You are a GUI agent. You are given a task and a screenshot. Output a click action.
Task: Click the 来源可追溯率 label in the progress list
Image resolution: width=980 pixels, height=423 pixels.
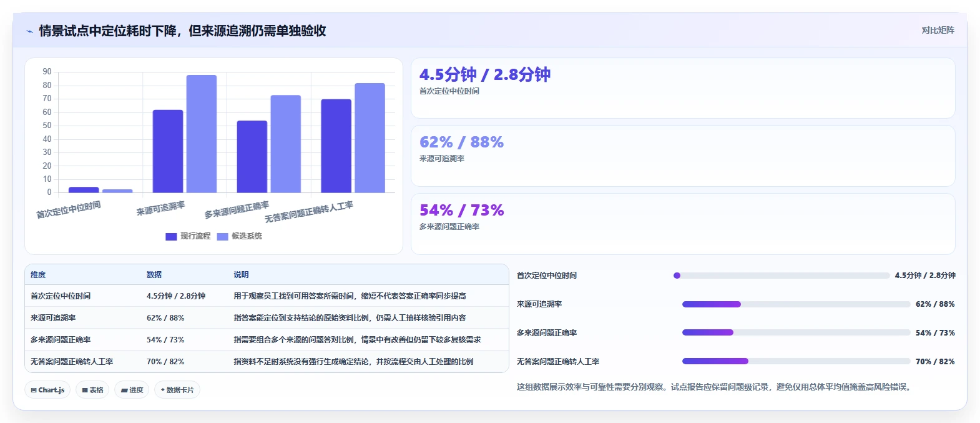point(539,304)
